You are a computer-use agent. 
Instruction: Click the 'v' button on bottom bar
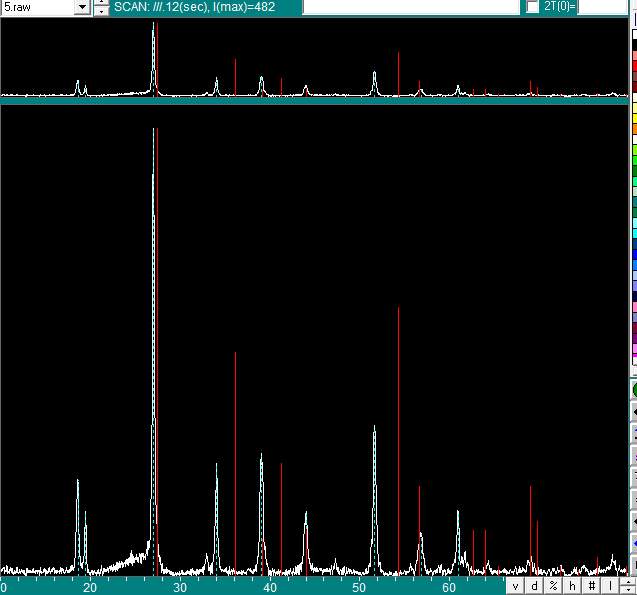pos(515,586)
